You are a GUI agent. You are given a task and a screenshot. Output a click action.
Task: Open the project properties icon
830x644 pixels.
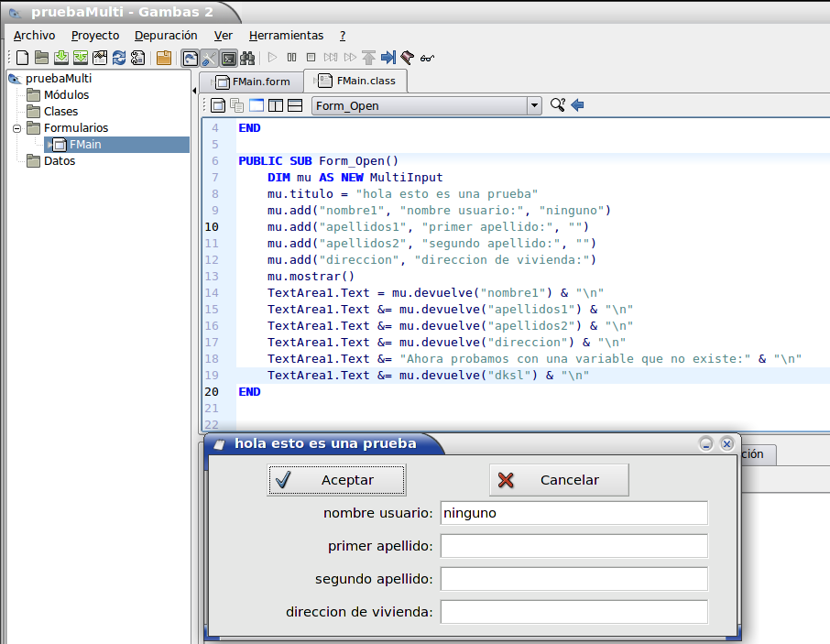[100, 58]
